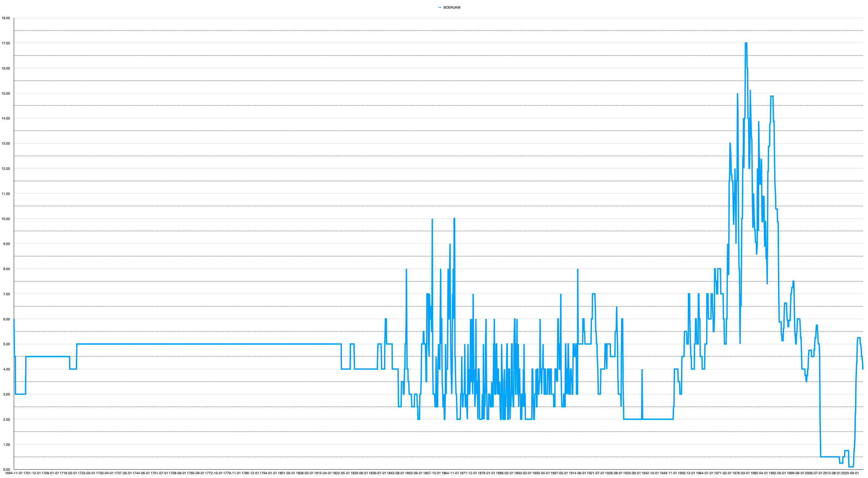Click the 1801-02-01 date on x-axis
The width and height of the screenshot is (868, 478).
tap(287, 473)
